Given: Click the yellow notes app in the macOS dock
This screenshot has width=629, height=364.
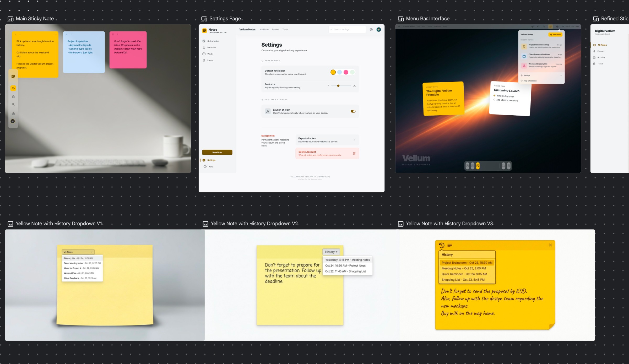Looking at the screenshot, I should click(x=478, y=166).
